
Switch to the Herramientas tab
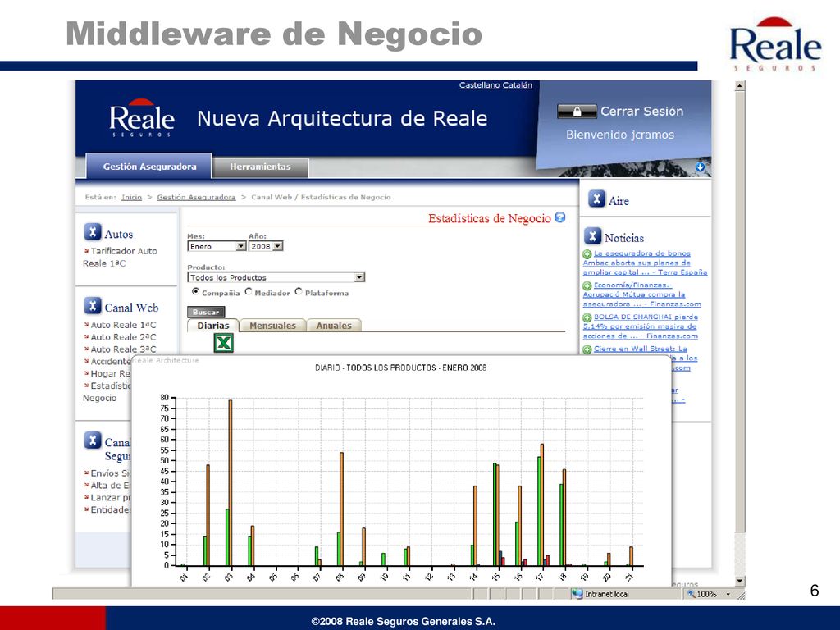click(x=260, y=167)
